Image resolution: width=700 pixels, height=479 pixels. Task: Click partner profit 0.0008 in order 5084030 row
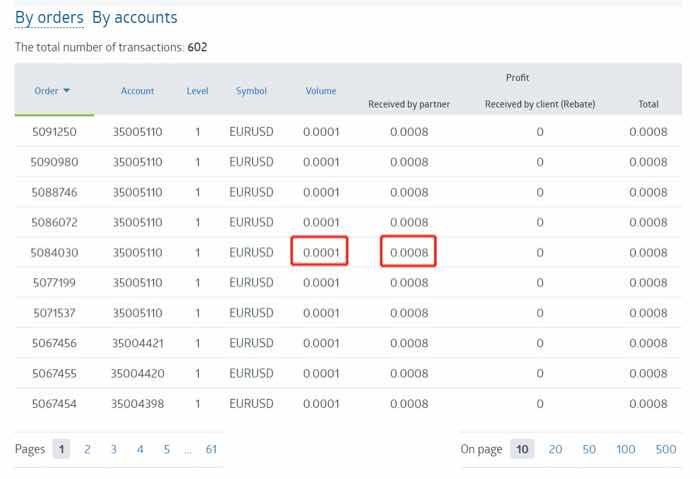[409, 253]
